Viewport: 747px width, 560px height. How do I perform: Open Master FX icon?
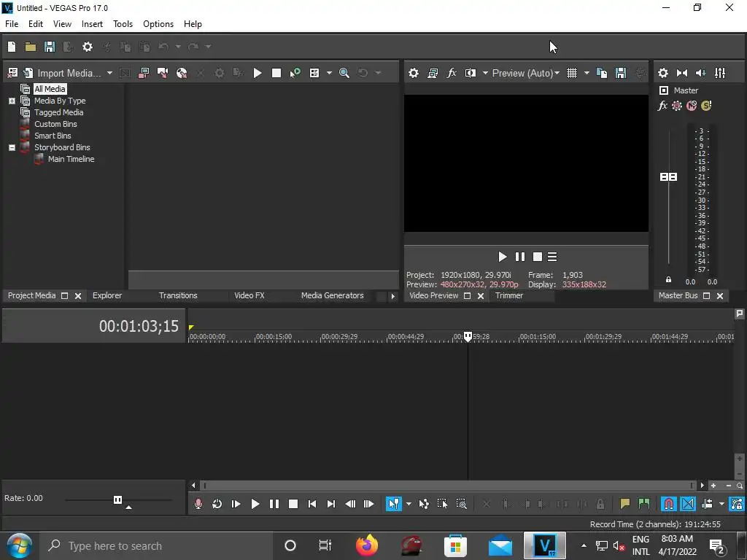click(x=662, y=106)
